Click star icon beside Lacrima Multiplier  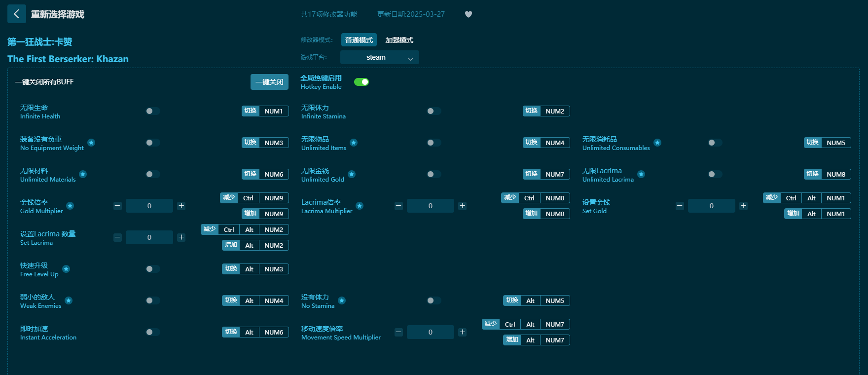tap(360, 206)
